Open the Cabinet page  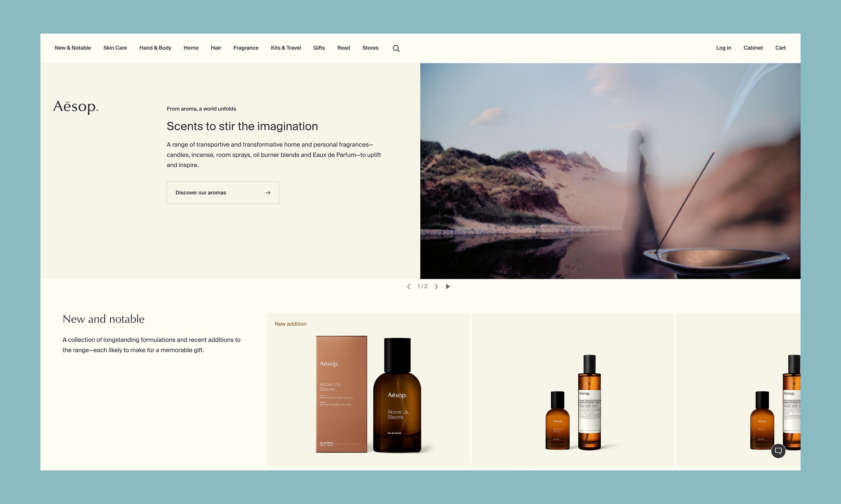[753, 48]
